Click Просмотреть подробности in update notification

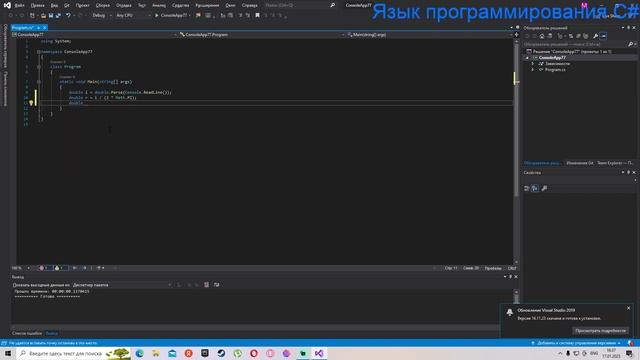click(600, 331)
